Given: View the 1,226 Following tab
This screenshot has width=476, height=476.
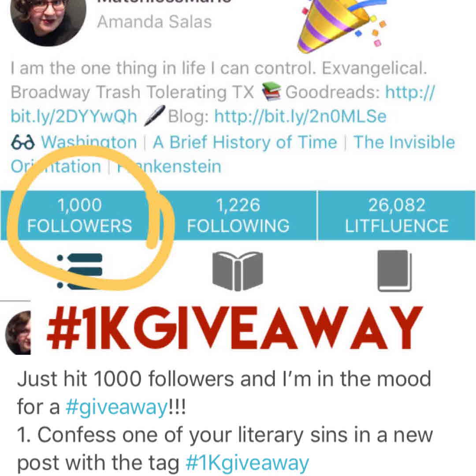Looking at the screenshot, I should tap(238, 215).
